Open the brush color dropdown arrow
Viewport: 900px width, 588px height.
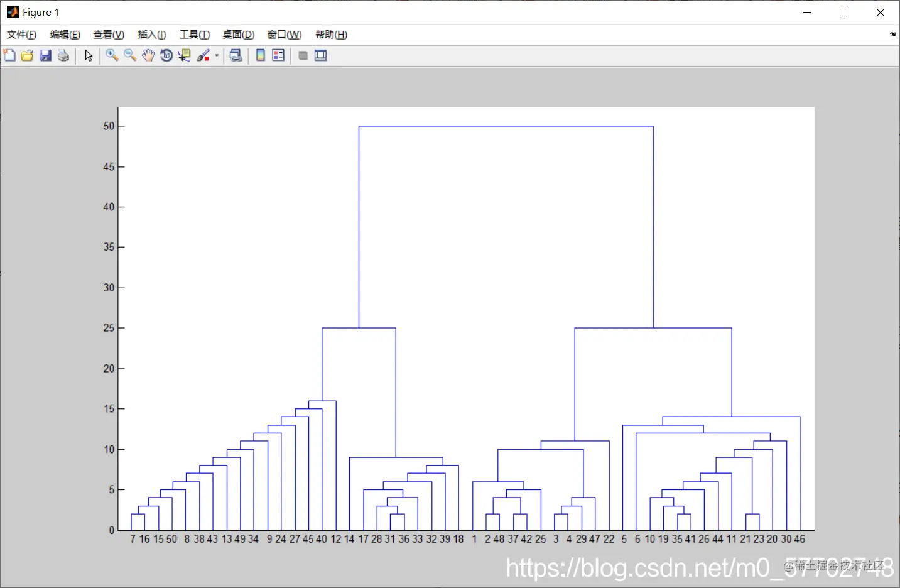217,55
